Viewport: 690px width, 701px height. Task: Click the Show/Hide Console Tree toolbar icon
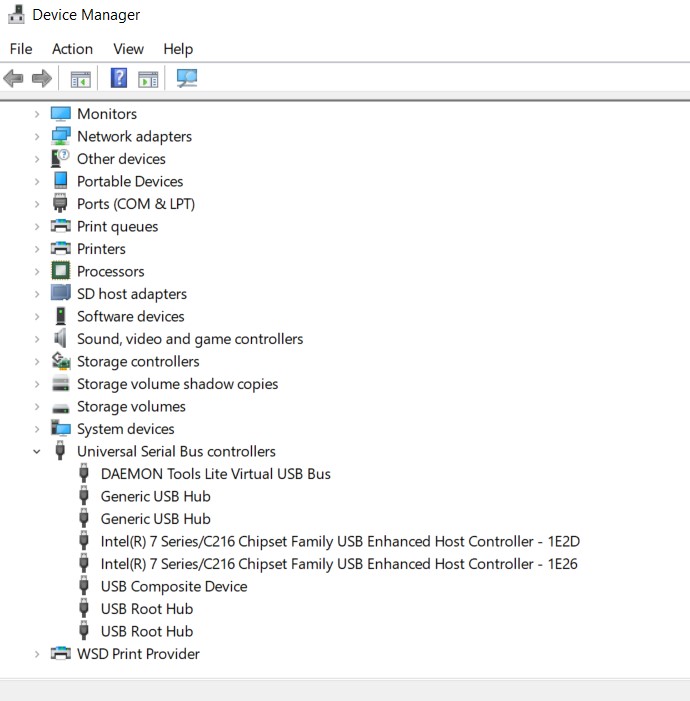[x=80, y=79]
